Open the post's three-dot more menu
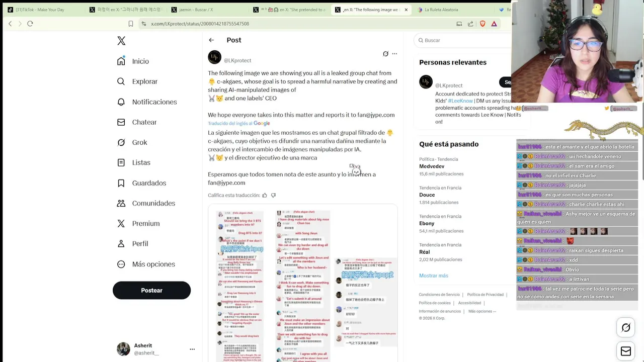The height and width of the screenshot is (362, 644). coord(394,54)
